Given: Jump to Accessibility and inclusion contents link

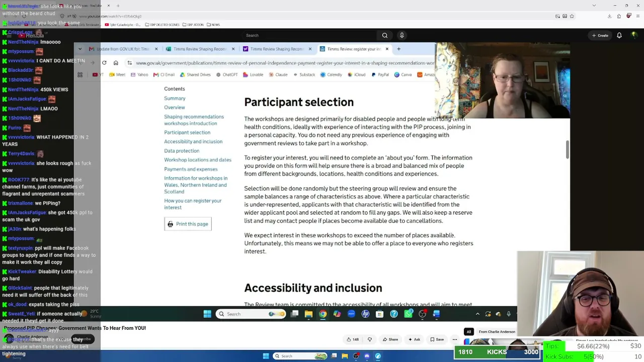Looking at the screenshot, I should pyautogui.click(x=193, y=142).
